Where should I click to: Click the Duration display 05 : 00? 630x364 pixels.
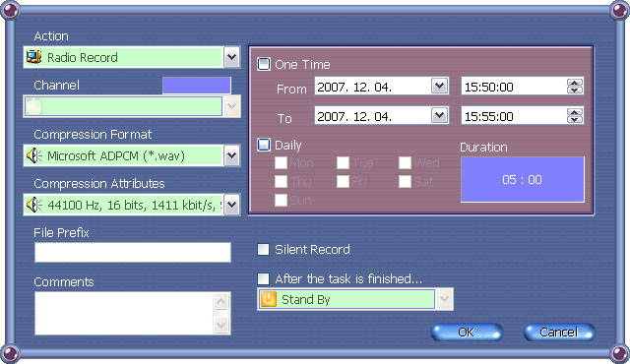[523, 179]
